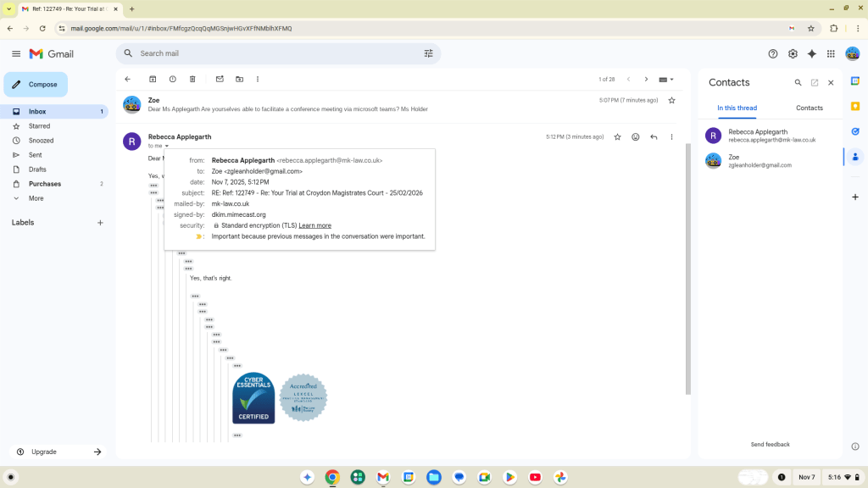868x488 pixels.
Task: Click the Move to folder icon
Action: (x=239, y=79)
